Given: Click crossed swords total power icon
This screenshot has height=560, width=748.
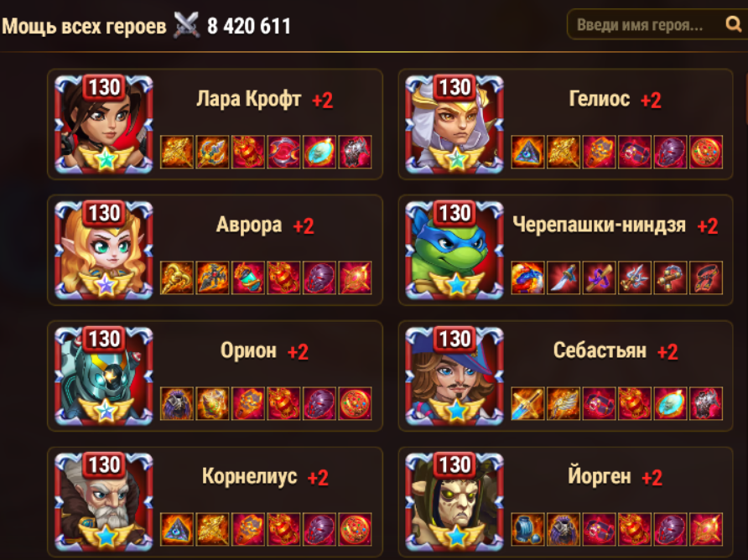Looking at the screenshot, I should click(x=186, y=25).
